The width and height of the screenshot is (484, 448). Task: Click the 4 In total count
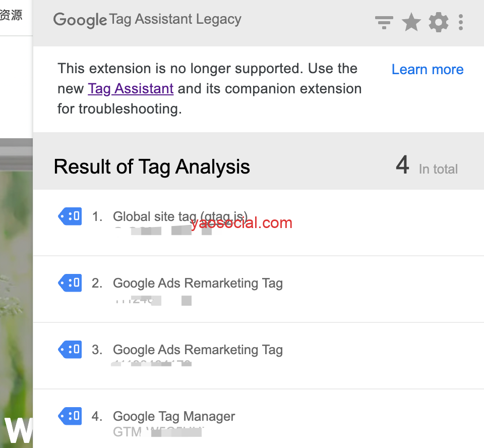coord(427,166)
